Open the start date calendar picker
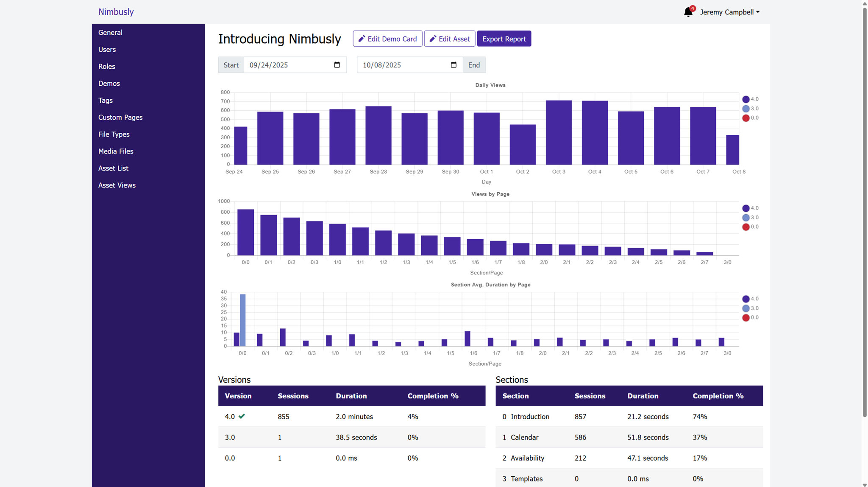 point(337,64)
